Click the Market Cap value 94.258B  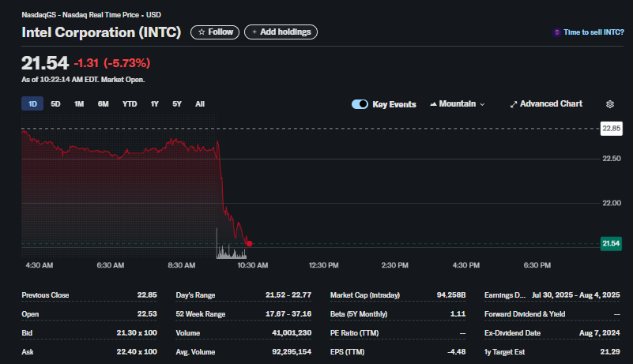pos(451,295)
